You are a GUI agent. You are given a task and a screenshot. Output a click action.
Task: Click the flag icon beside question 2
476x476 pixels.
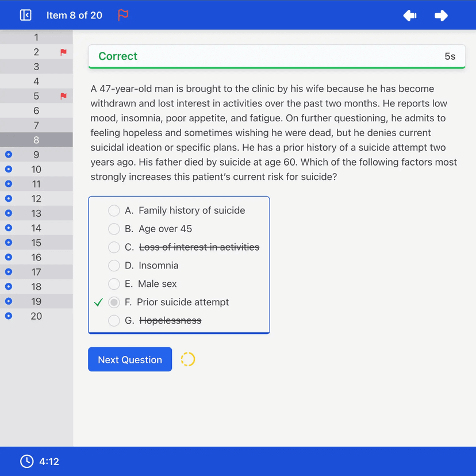click(63, 52)
